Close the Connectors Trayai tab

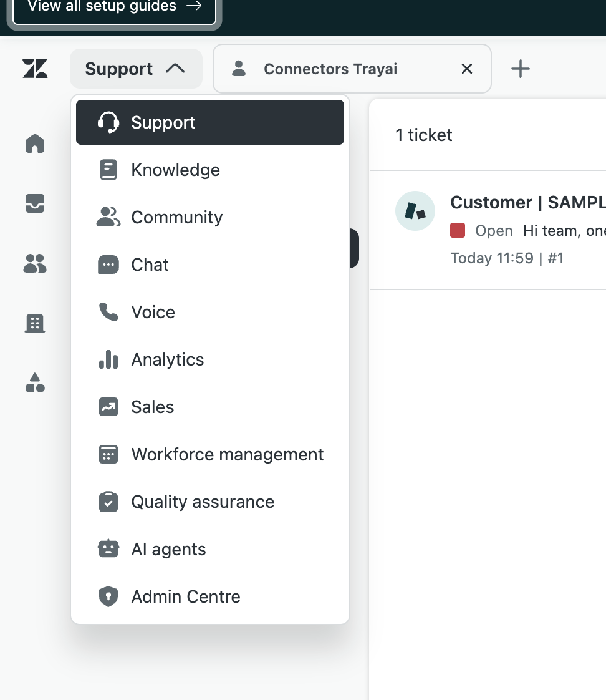pos(467,69)
